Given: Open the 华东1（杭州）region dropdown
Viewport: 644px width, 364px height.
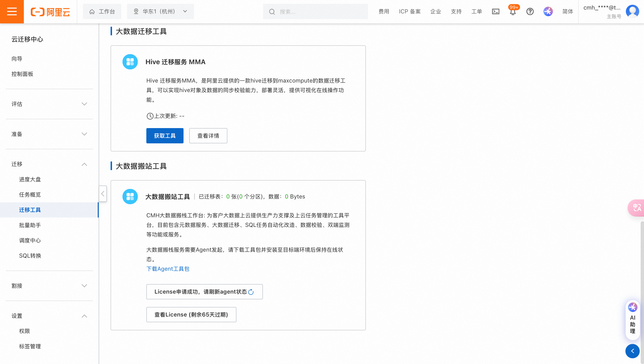Looking at the screenshot, I should pyautogui.click(x=160, y=11).
